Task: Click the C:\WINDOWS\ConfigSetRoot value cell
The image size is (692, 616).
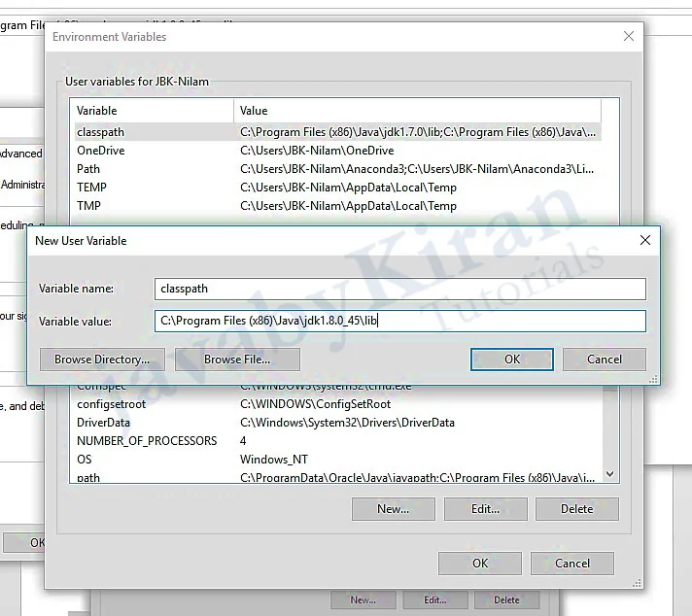Action: click(x=315, y=404)
